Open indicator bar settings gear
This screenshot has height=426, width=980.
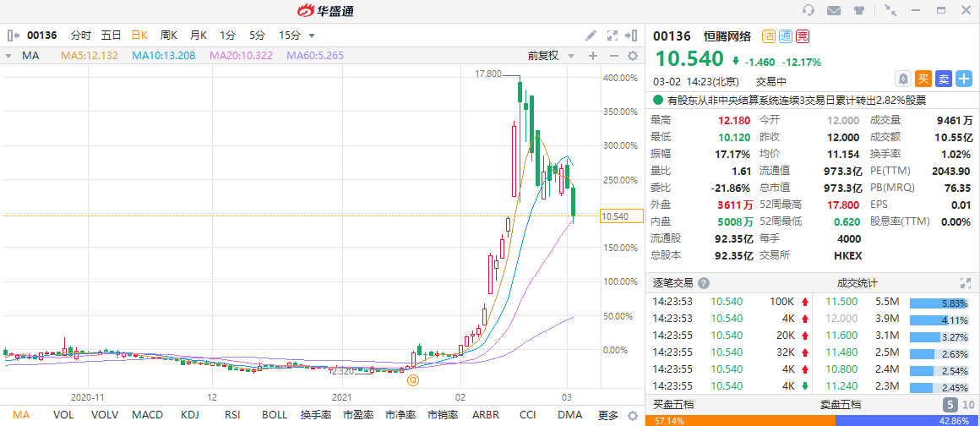click(633, 415)
